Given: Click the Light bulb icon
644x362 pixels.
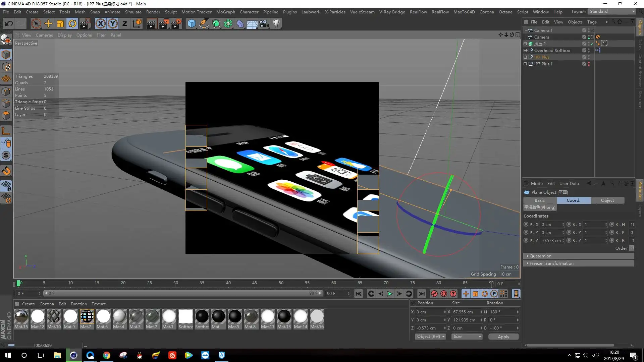Looking at the screenshot, I should pos(276,23).
